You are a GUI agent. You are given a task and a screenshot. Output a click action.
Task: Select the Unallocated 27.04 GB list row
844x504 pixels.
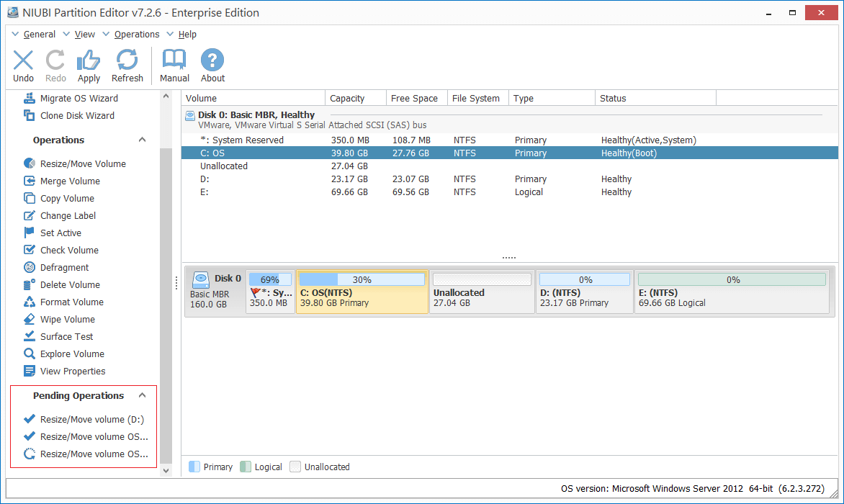[x=510, y=166]
